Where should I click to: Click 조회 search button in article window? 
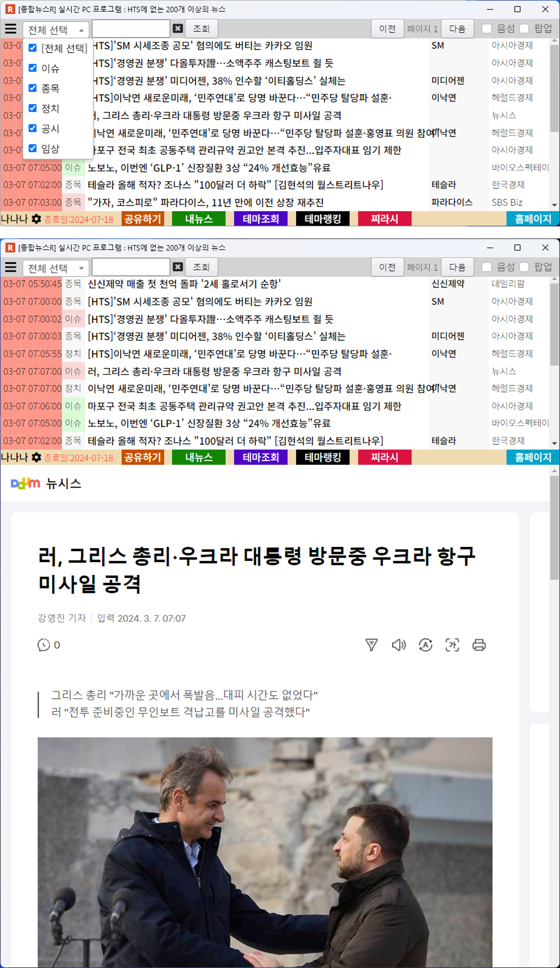(x=201, y=267)
